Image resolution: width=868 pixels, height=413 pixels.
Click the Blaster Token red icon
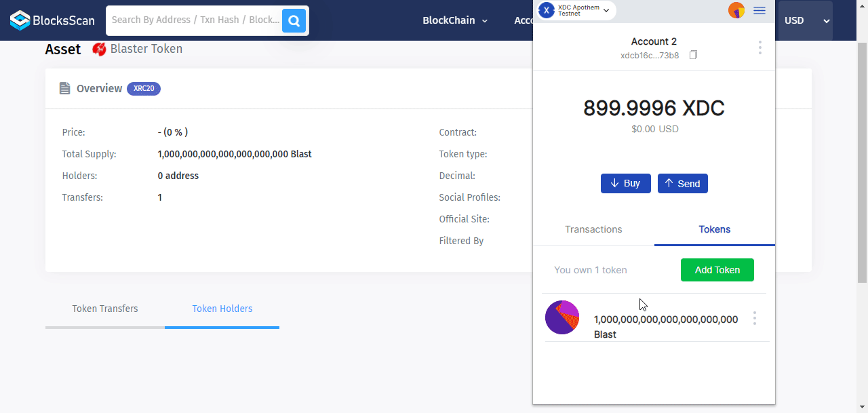click(99, 49)
